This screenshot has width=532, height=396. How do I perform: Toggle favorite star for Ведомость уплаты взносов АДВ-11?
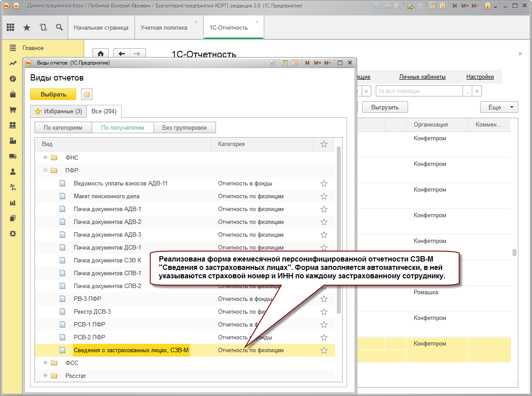(324, 183)
